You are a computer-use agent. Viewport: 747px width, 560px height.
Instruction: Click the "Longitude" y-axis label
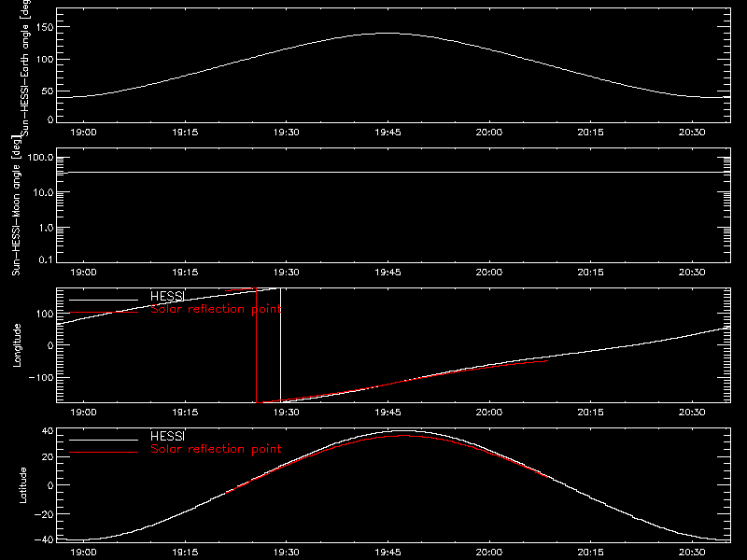click(x=17, y=345)
